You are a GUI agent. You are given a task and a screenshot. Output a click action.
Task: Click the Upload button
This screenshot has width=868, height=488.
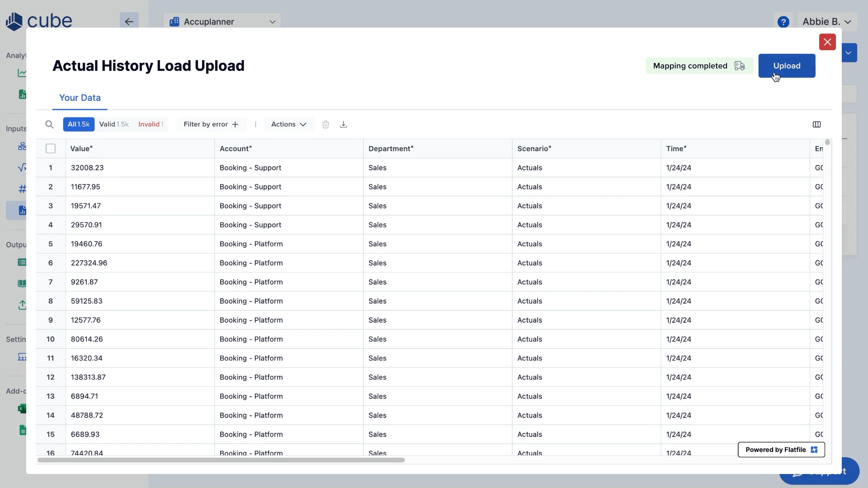(787, 66)
